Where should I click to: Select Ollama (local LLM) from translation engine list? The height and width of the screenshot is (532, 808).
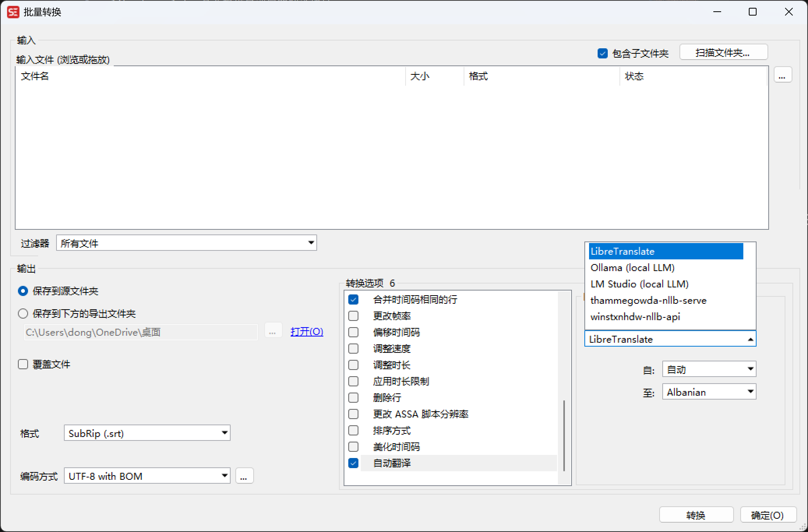pyautogui.click(x=633, y=268)
